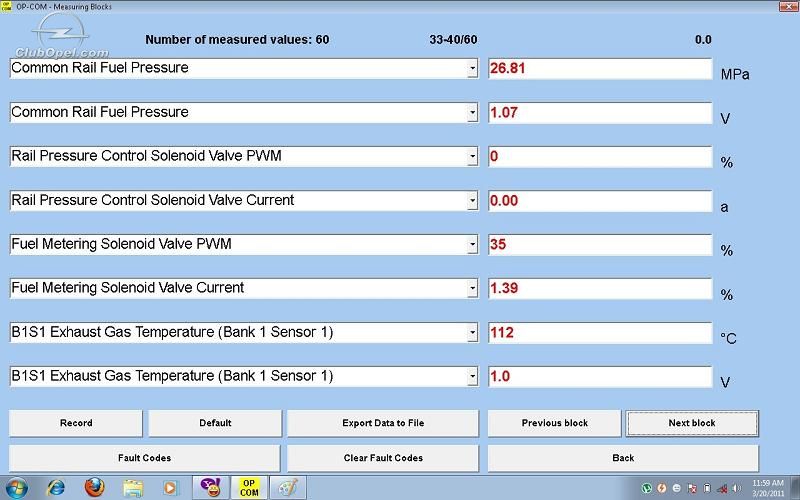
Task: Click Export Data to File
Action: point(383,423)
